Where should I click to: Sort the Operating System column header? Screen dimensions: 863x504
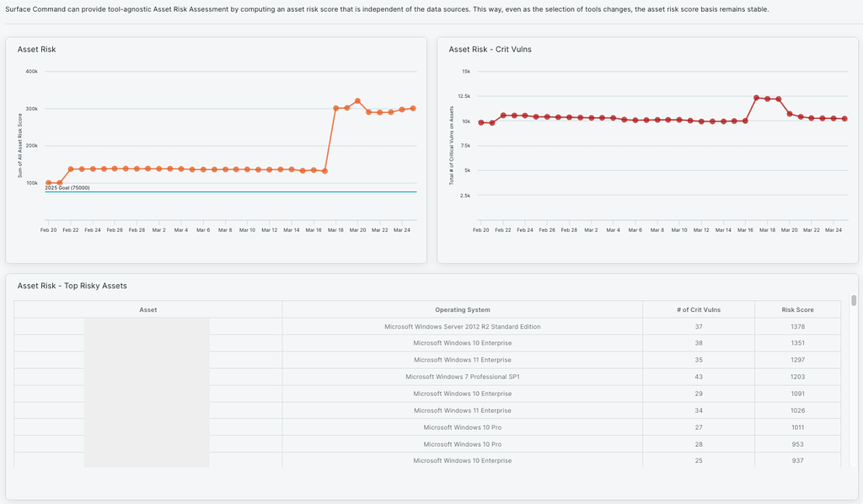pyautogui.click(x=462, y=309)
